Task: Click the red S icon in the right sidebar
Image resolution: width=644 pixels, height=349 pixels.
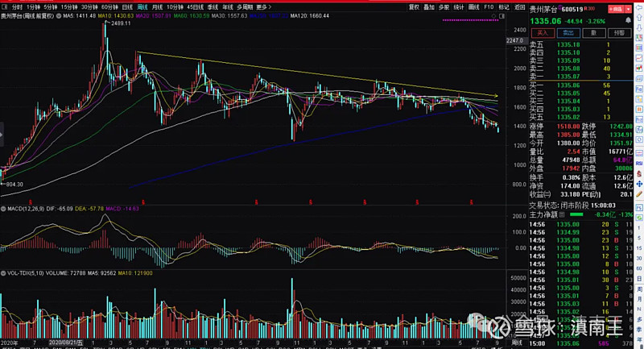Action: [x=639, y=173]
